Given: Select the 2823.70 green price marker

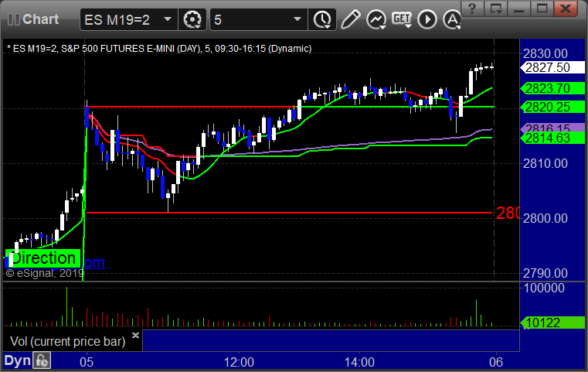Looking at the screenshot, I should [x=552, y=89].
